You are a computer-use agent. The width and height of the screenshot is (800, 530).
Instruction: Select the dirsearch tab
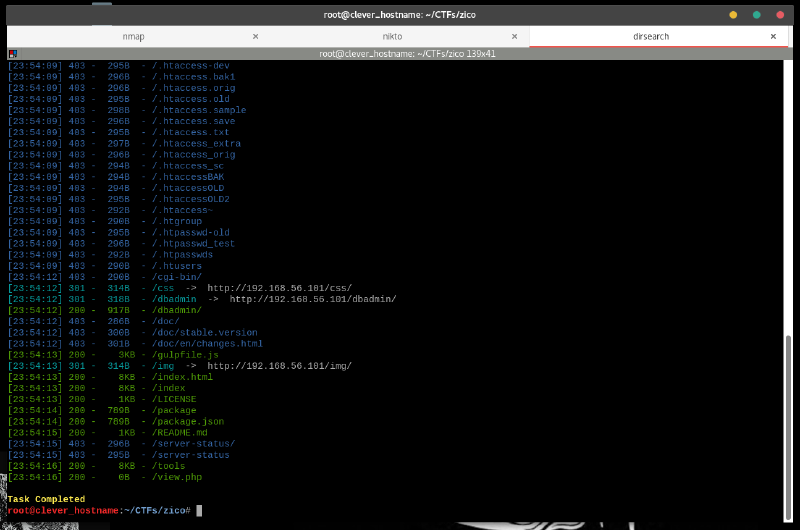pyautogui.click(x=651, y=36)
